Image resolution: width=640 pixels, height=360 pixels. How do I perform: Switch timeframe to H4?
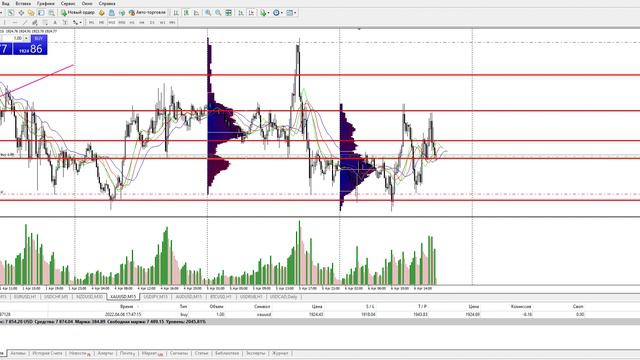click(x=142, y=22)
